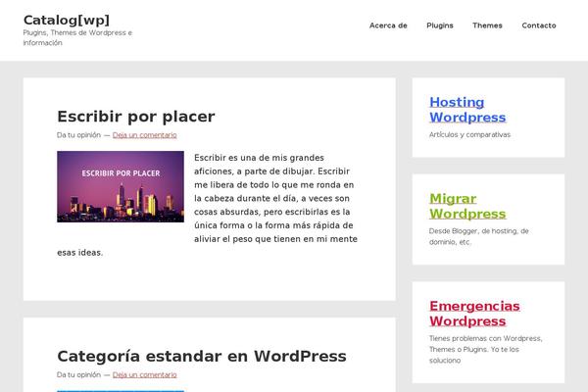The image size is (588, 392).
Task: Open the 'Escribir por placer' post title
Action: [x=136, y=117]
